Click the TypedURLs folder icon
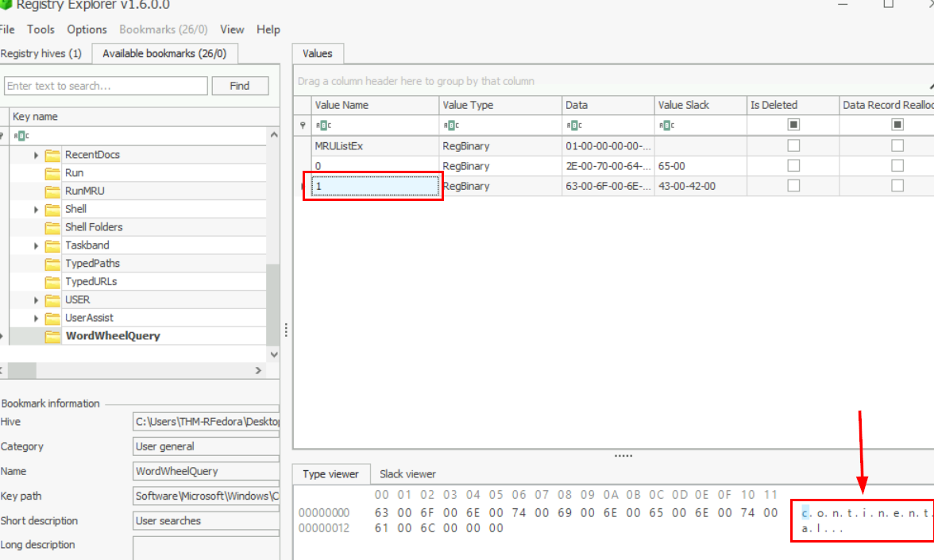Image resolution: width=934 pixels, height=560 pixels. pos(52,282)
